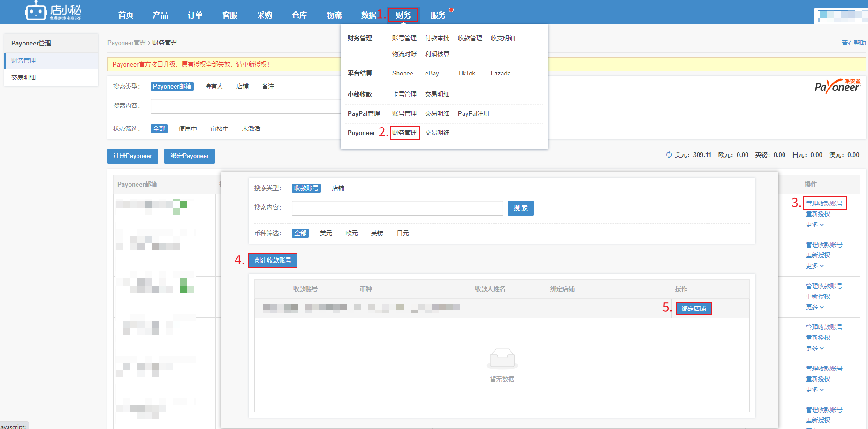
Task: Click the Payoneer logo
Action: click(838, 86)
